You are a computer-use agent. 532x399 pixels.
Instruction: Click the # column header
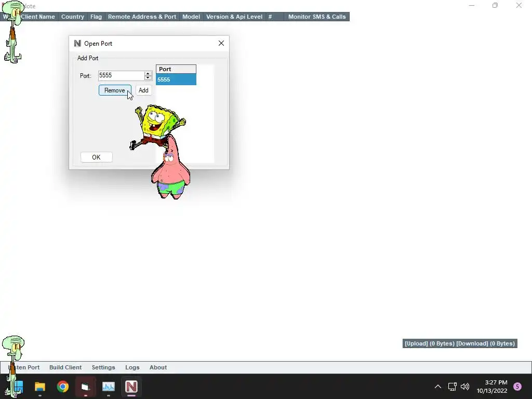(x=274, y=17)
